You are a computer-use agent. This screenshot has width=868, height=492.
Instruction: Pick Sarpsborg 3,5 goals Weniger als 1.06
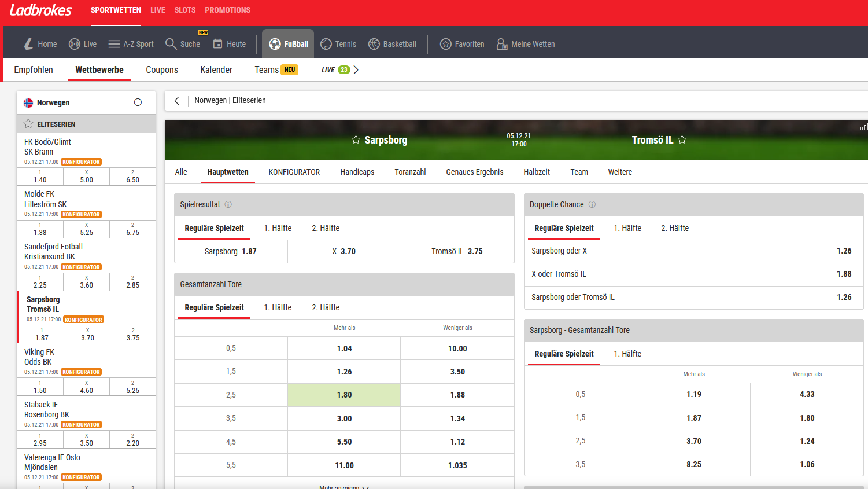pos(807,464)
